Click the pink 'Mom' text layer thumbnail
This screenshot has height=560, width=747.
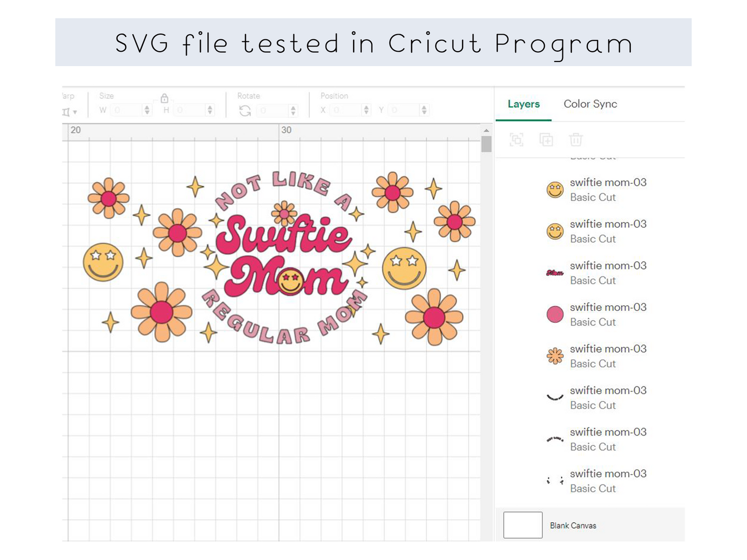(x=555, y=273)
